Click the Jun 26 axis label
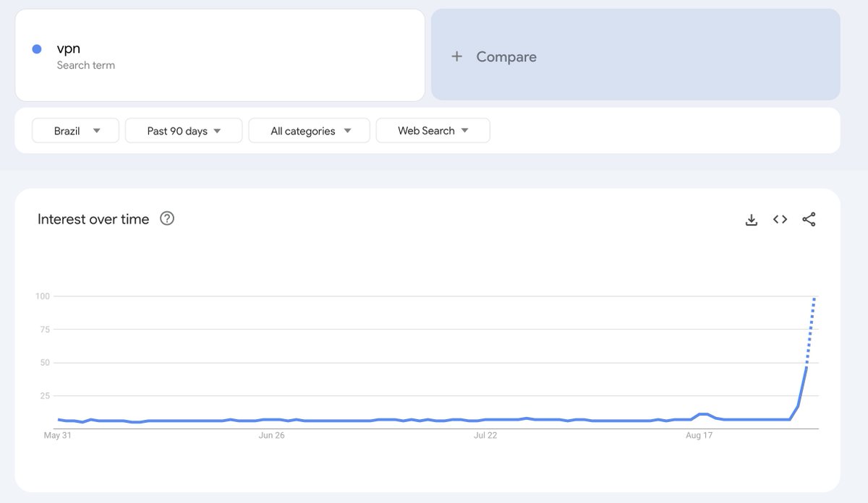This screenshot has height=503, width=868. tap(272, 435)
